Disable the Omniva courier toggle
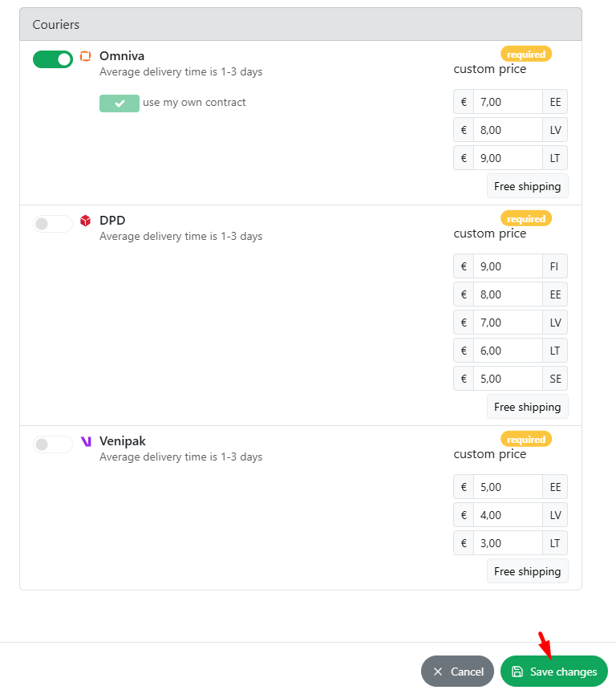 [53, 59]
